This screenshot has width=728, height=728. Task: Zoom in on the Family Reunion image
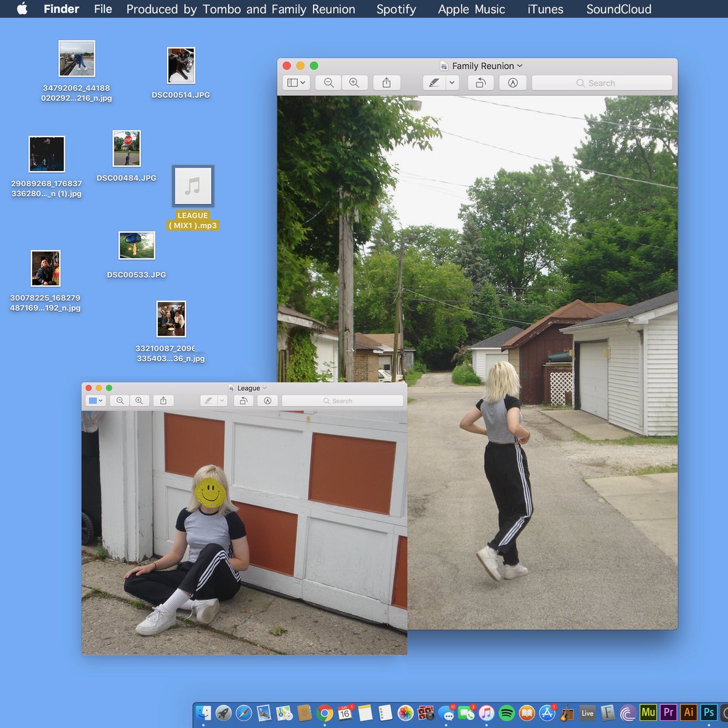click(354, 83)
